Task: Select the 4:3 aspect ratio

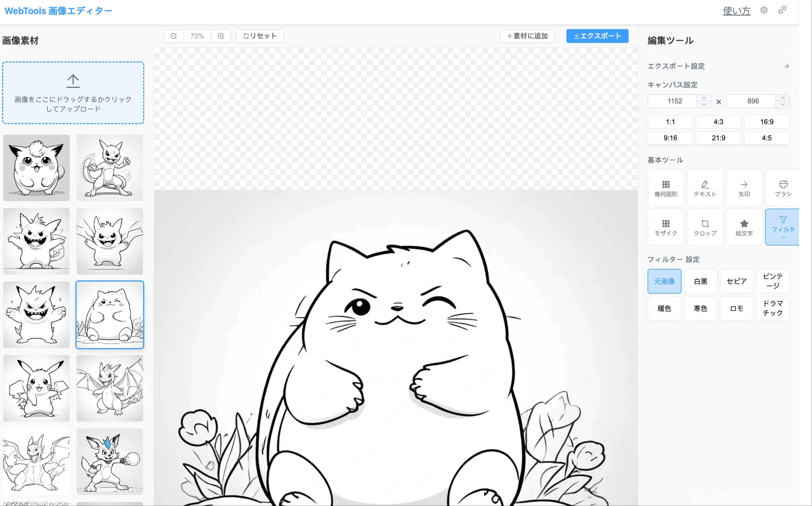Action: click(718, 122)
